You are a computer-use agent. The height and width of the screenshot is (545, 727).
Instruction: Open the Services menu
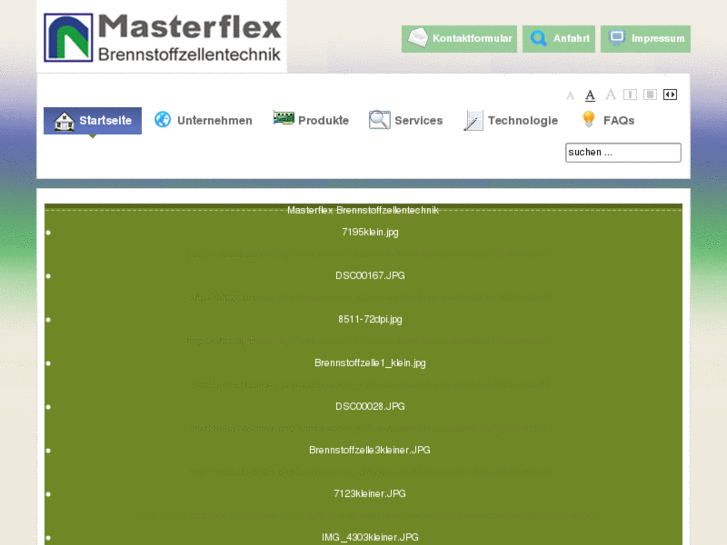(406, 121)
